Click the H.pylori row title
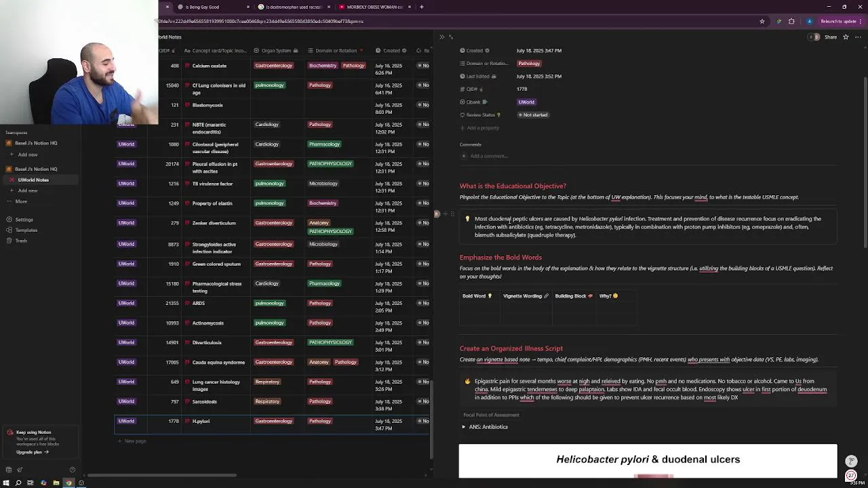Image resolution: width=868 pixels, height=488 pixels. point(201,422)
